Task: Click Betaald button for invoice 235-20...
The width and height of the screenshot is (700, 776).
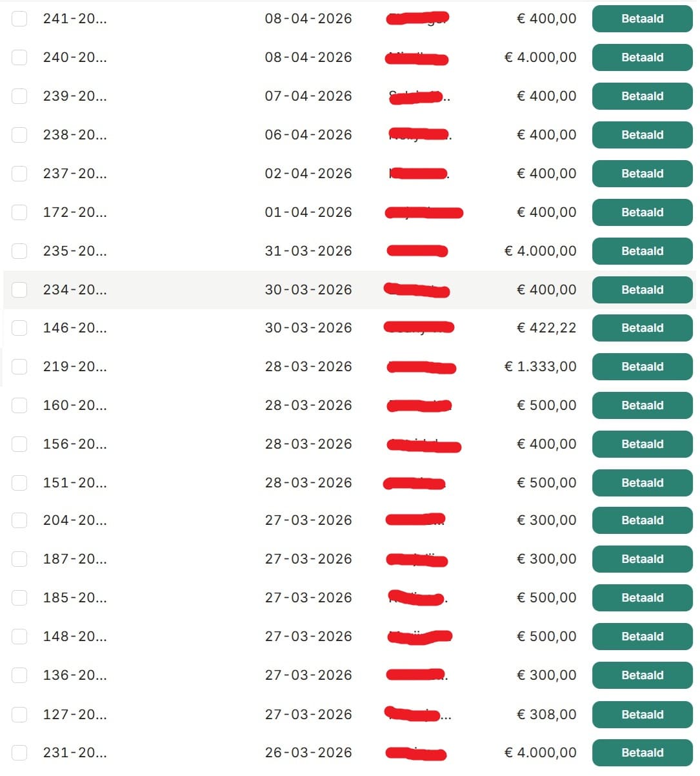Action: [x=643, y=251]
